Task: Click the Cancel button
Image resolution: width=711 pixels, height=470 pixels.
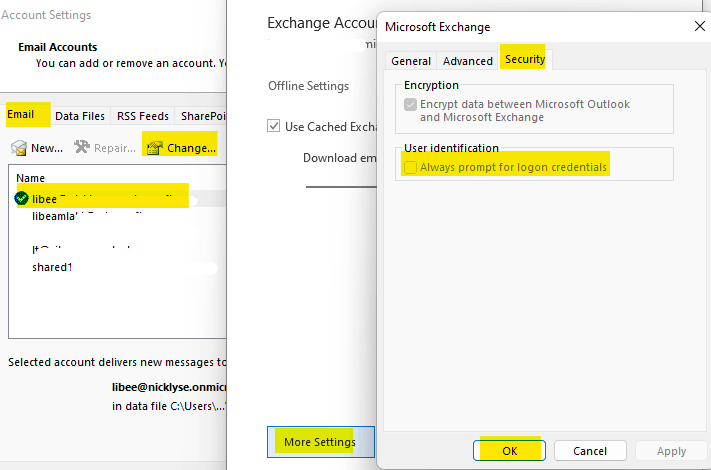Action: 590,451
